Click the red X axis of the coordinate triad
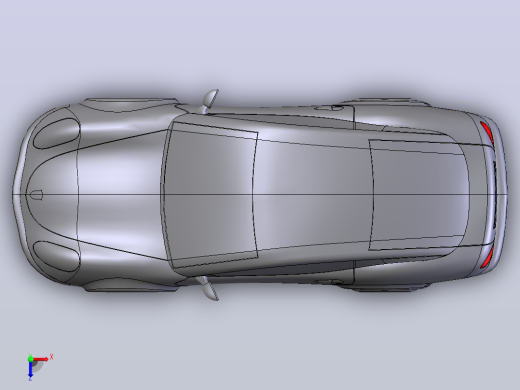 click(x=41, y=359)
